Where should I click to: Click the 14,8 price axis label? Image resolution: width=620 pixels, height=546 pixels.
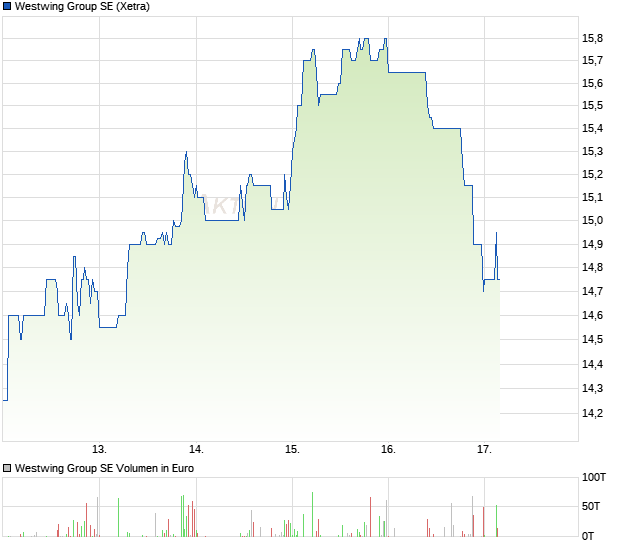click(x=592, y=267)
